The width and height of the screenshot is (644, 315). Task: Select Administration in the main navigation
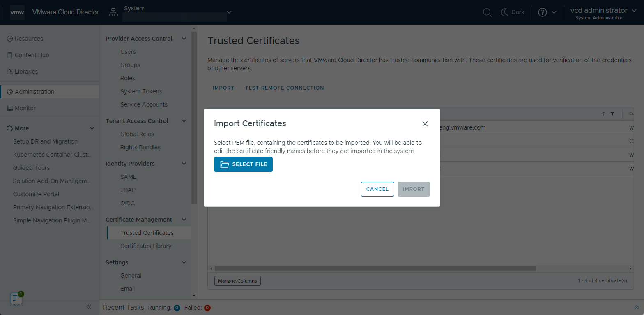click(49, 92)
